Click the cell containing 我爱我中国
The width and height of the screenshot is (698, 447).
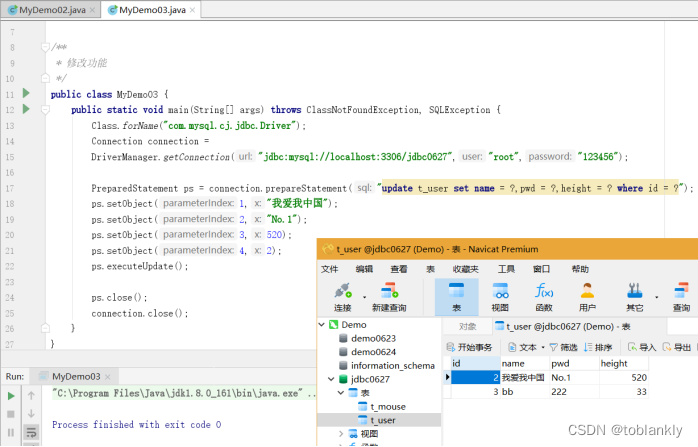click(x=525, y=378)
